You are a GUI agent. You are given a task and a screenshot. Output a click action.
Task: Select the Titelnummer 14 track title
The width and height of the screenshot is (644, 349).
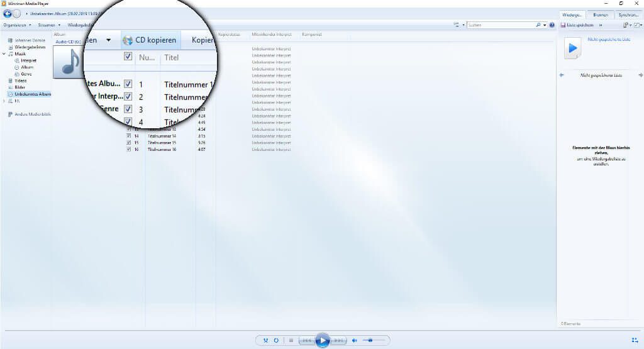tap(162, 136)
